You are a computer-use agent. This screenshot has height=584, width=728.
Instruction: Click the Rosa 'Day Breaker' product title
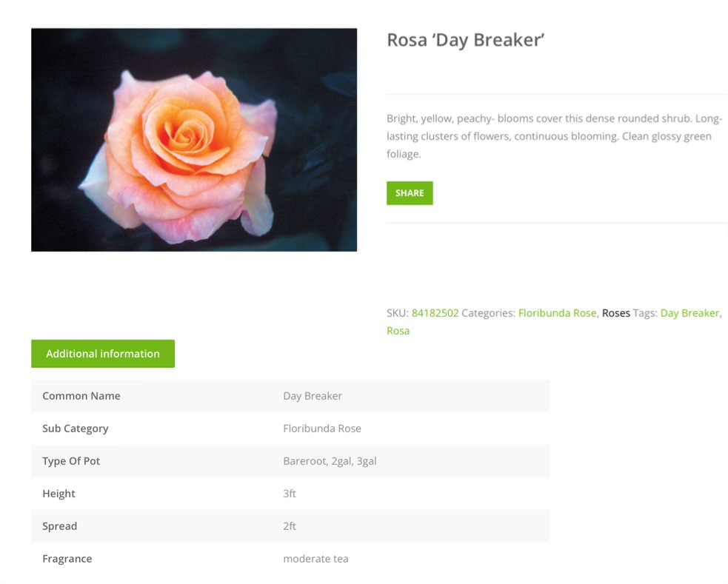coord(466,40)
